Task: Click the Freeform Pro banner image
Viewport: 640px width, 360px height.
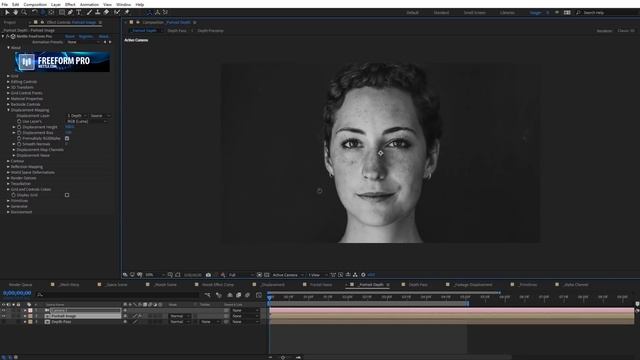Action: click(x=62, y=62)
